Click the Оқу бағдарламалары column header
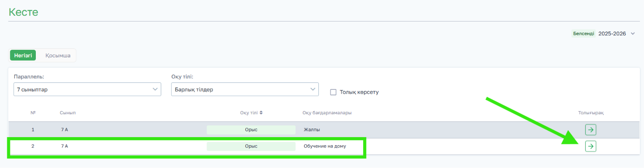 coord(327,112)
